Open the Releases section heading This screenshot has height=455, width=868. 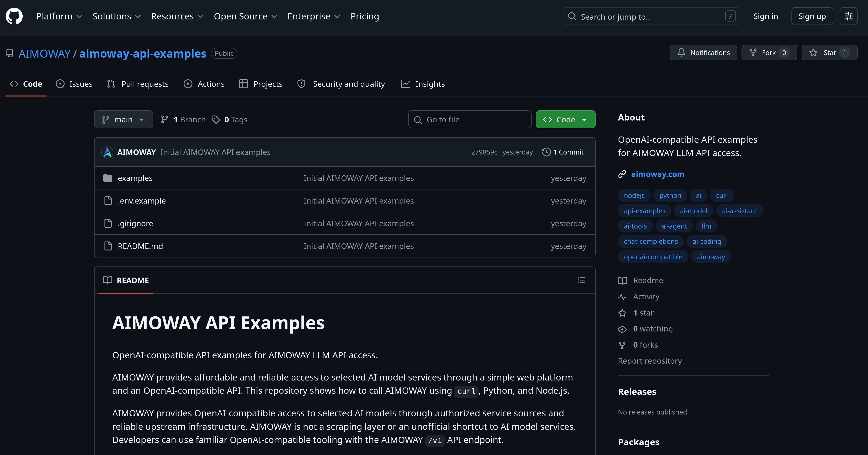pos(637,392)
